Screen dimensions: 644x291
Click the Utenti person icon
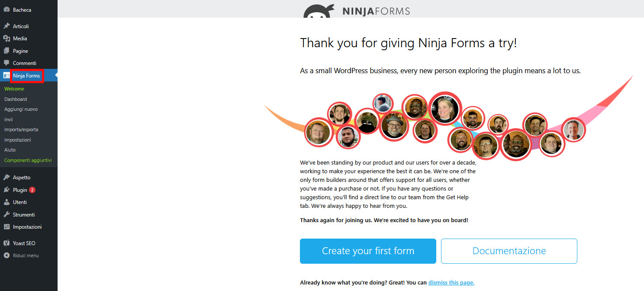tap(6, 202)
